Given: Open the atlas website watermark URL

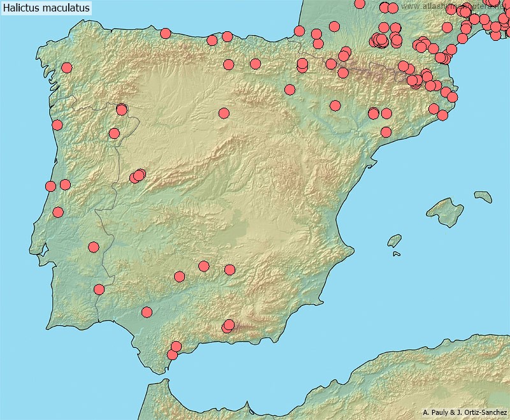Looking at the screenshot, I should coord(456,6).
